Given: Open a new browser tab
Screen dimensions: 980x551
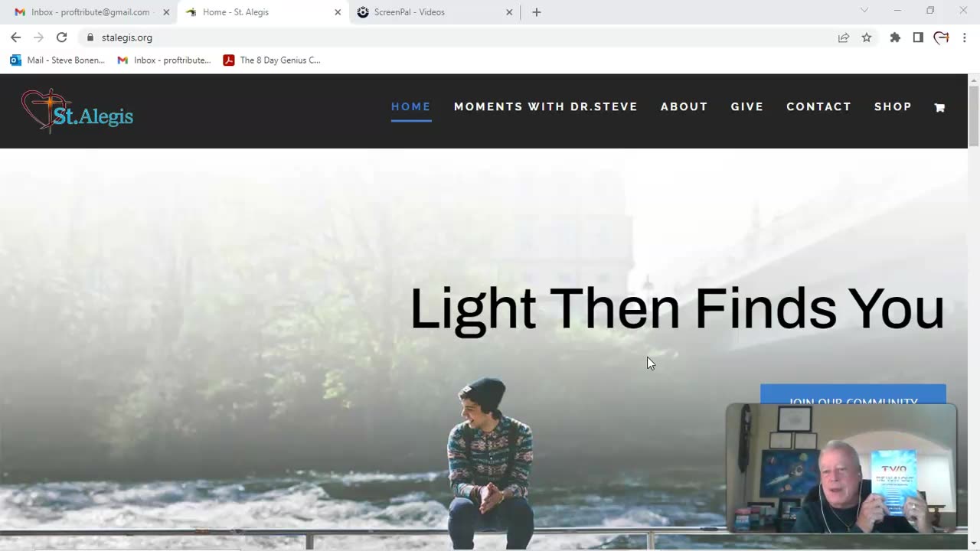Looking at the screenshot, I should [537, 12].
